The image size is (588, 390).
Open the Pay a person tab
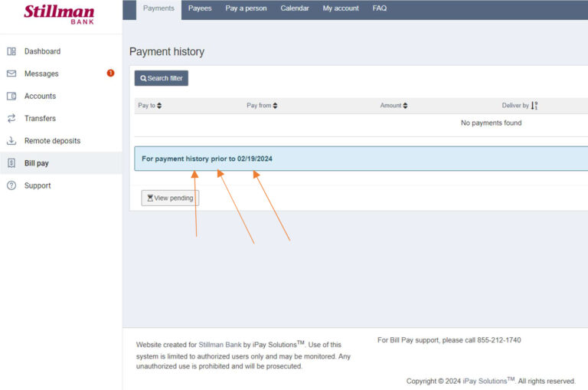pyautogui.click(x=246, y=8)
